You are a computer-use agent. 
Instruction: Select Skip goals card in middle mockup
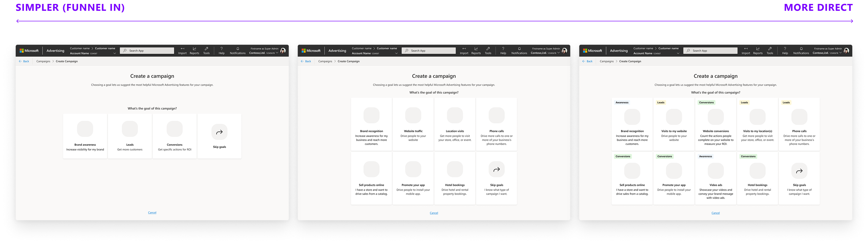496,178
